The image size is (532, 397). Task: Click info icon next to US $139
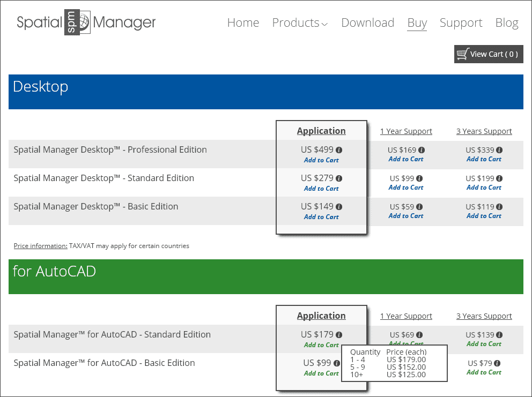coord(499,335)
